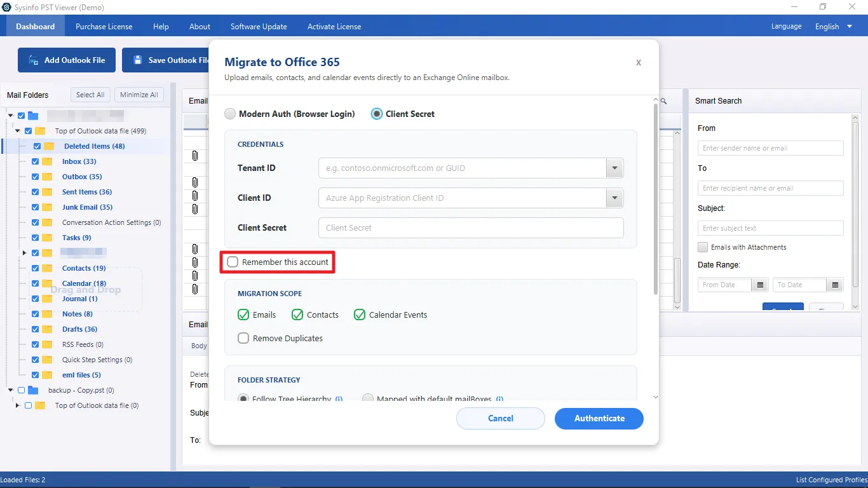868x488 pixels.
Task: Open the To Date calendar picker icon
Action: click(x=835, y=285)
